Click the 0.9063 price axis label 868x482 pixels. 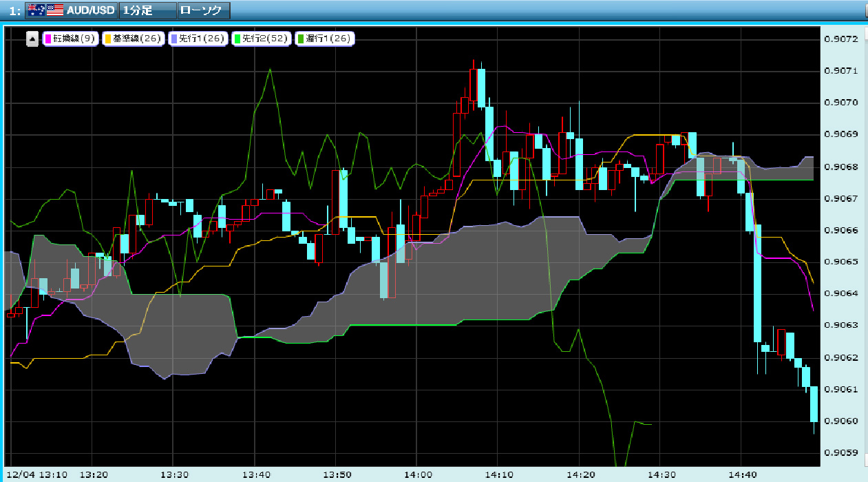click(x=841, y=326)
